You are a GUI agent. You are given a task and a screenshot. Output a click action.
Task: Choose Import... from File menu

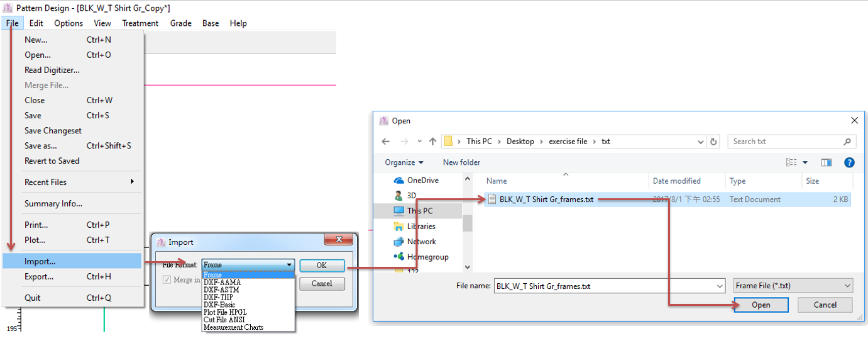coord(40,261)
